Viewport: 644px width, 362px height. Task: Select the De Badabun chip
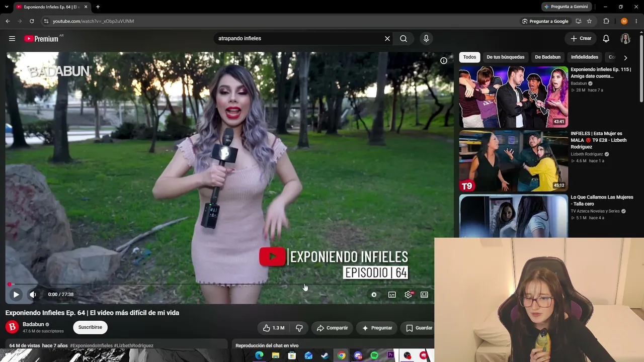point(547,57)
